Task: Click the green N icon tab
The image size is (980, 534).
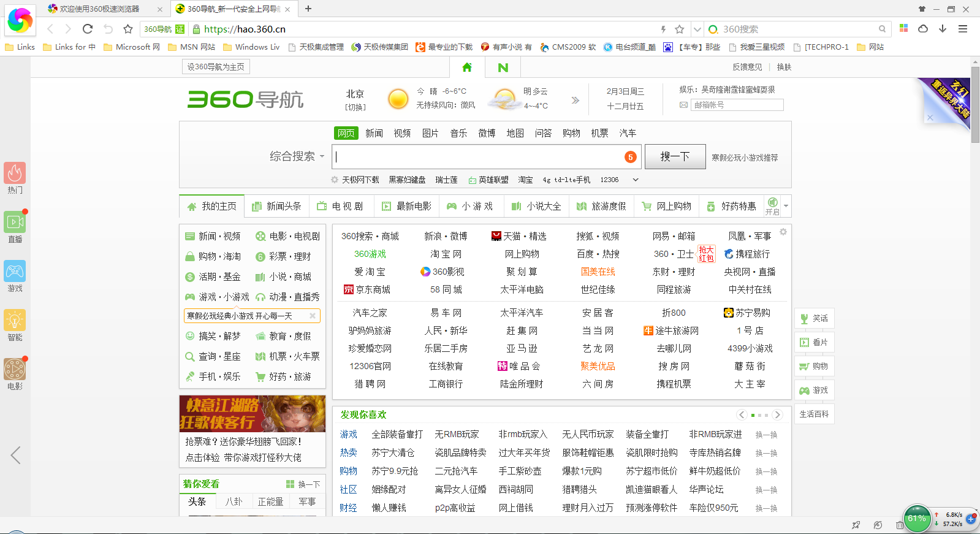Action: (x=503, y=67)
